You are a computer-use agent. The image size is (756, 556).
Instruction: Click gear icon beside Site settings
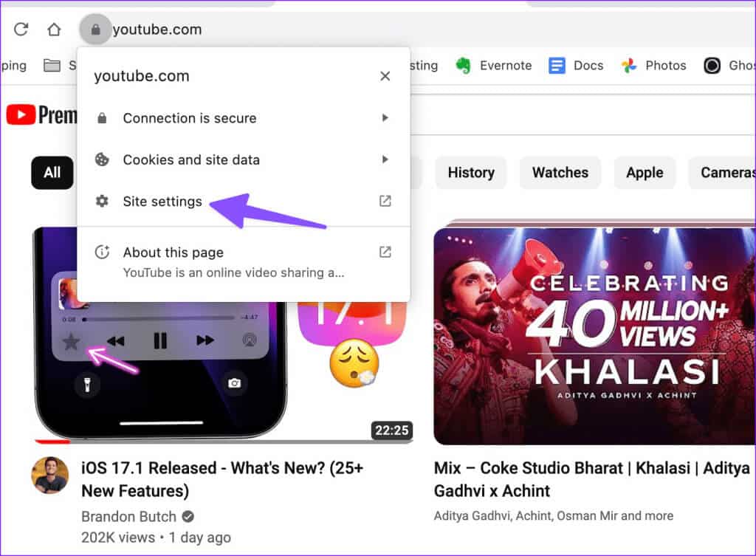coord(102,201)
